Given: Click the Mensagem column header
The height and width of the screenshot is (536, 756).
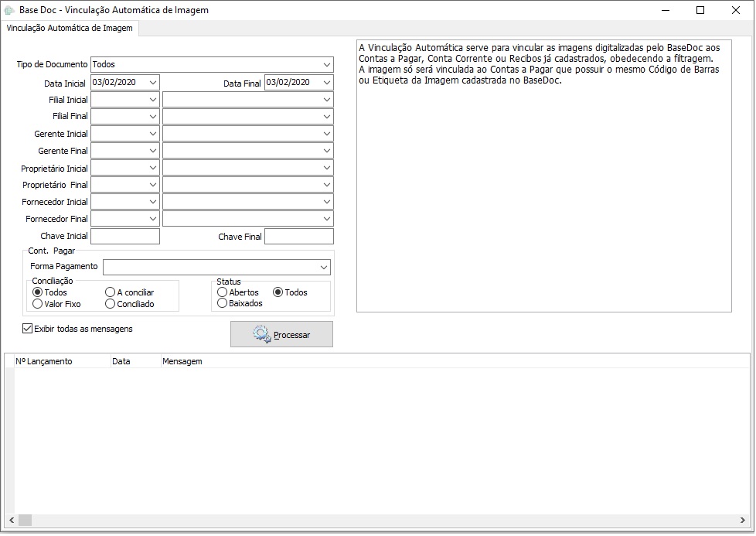Looking at the screenshot, I should (x=182, y=361).
